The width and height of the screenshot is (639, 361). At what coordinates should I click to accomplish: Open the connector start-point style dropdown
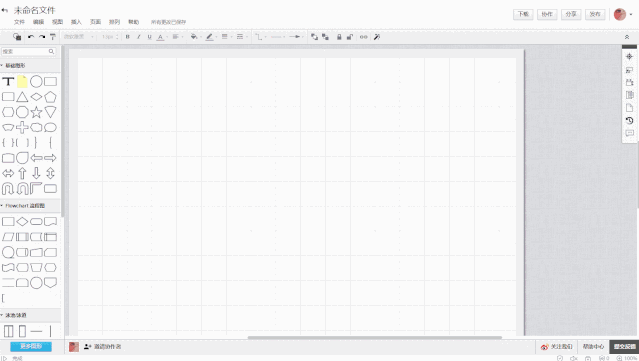coord(278,37)
